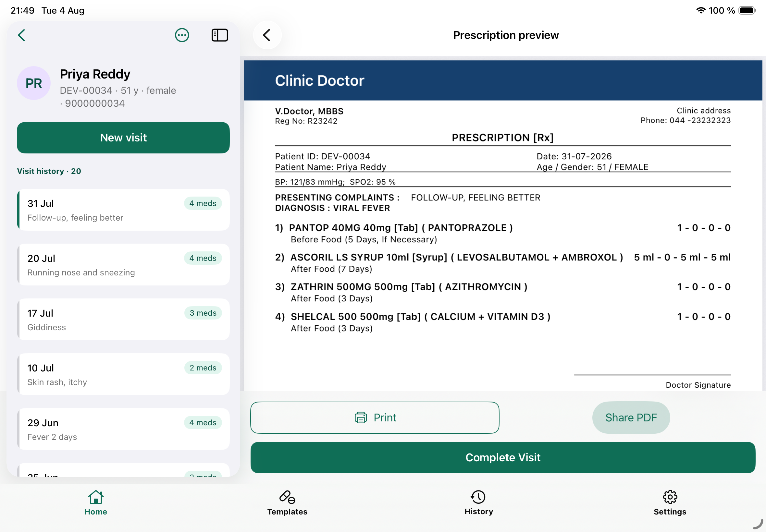Screen dimensions: 766x532
Task: Click the Doctor Signature label
Action: (698, 385)
